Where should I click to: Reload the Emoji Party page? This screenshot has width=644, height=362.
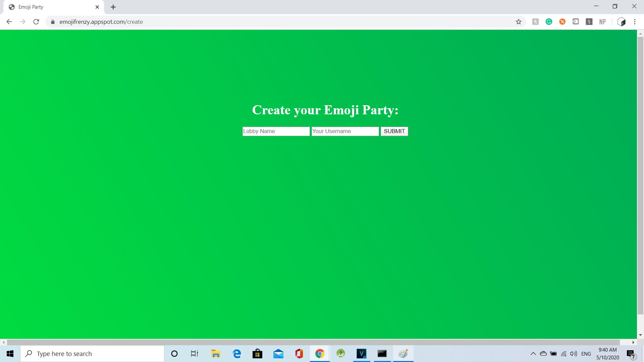(36, 22)
